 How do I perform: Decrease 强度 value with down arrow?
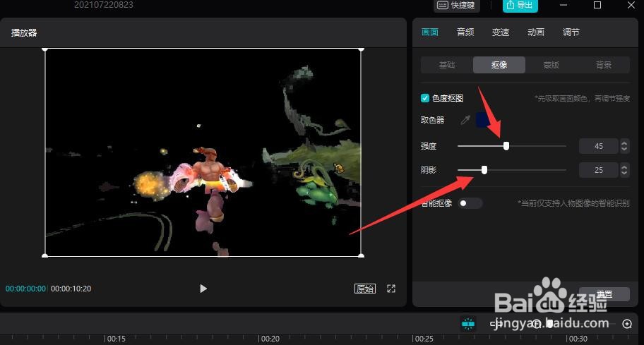(x=624, y=149)
